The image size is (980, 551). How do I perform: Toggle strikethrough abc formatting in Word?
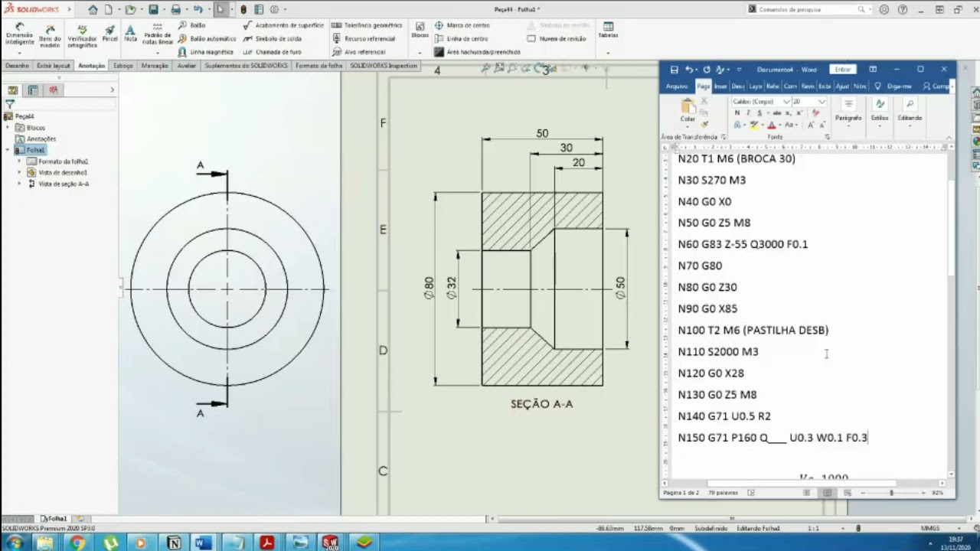point(776,112)
